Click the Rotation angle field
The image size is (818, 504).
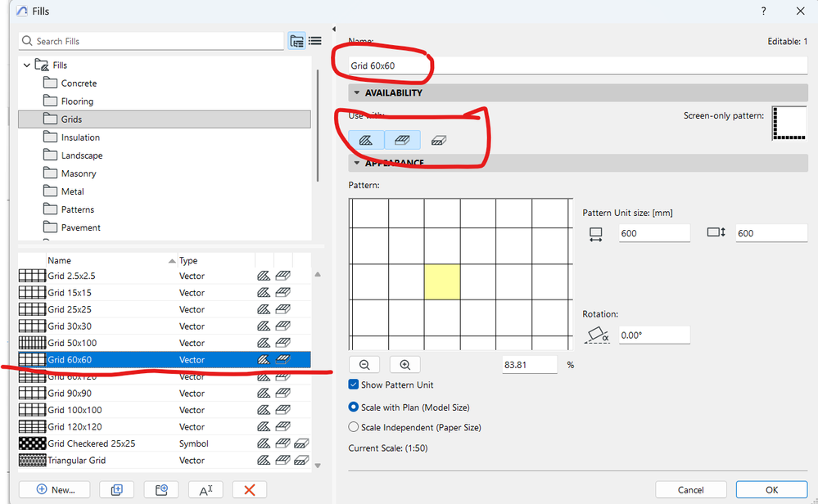click(654, 335)
